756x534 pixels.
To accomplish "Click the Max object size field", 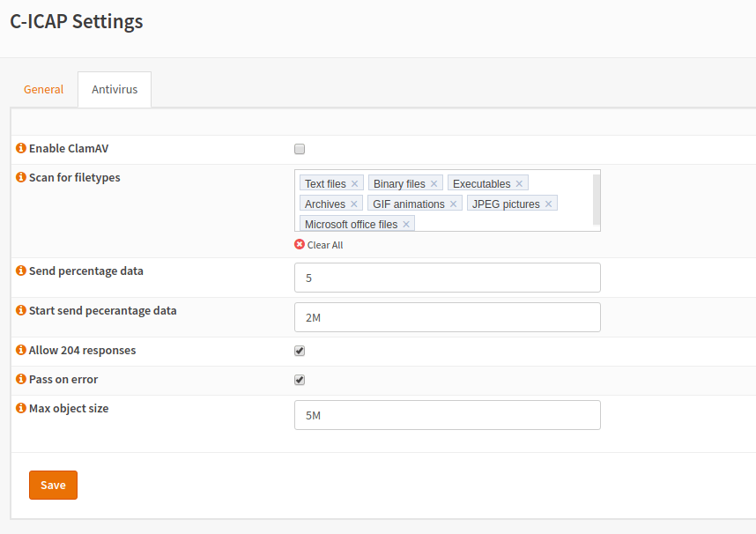I will click(447, 415).
